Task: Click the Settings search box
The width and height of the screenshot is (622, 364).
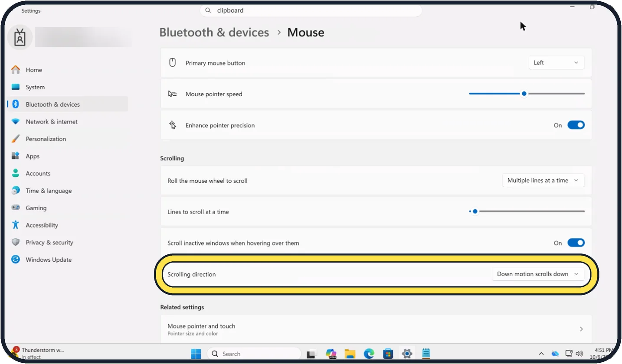Action: (x=311, y=10)
